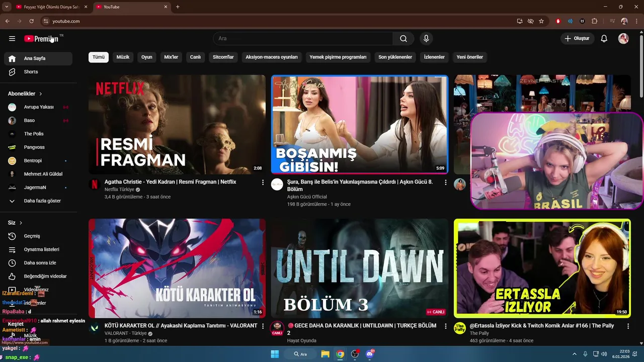Select the Tümü filter chip

click(x=99, y=57)
